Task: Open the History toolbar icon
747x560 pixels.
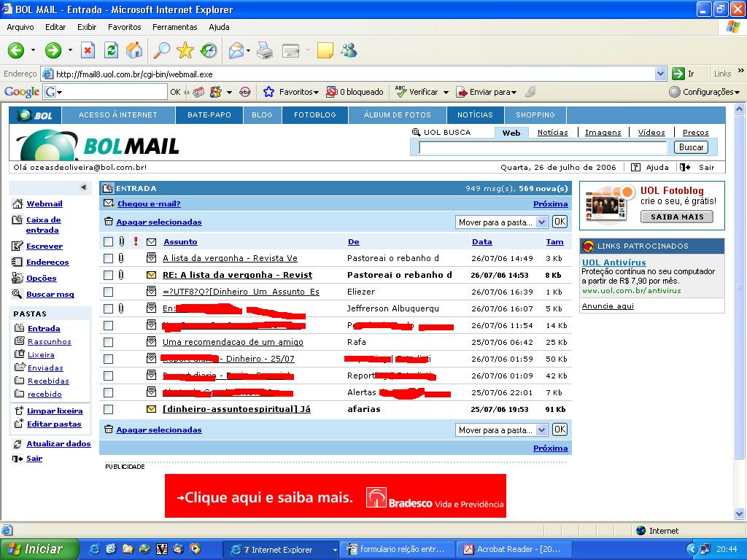Action: [208, 50]
